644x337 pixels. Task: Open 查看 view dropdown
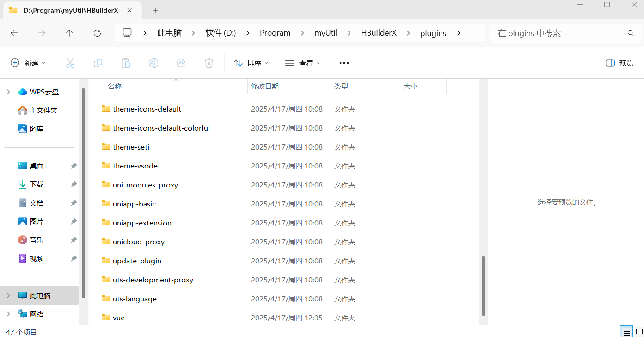(x=303, y=63)
